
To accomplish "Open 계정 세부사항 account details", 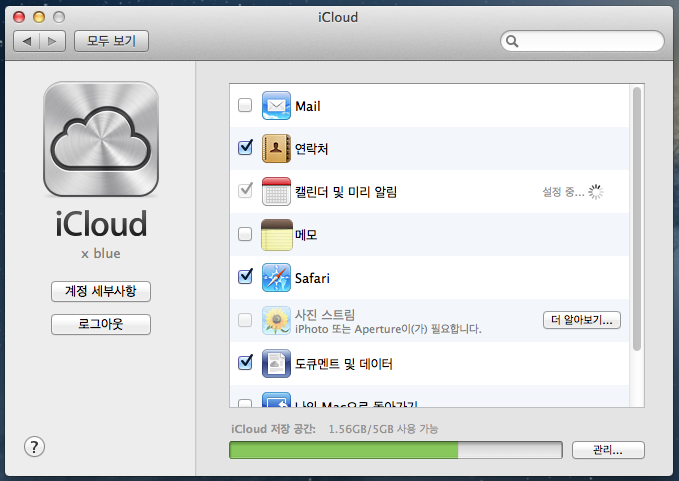I will pyautogui.click(x=101, y=291).
